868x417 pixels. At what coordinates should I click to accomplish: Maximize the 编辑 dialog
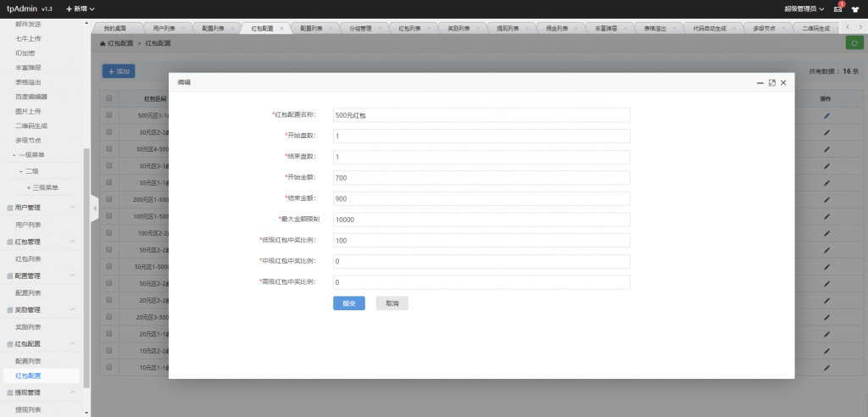[771, 82]
